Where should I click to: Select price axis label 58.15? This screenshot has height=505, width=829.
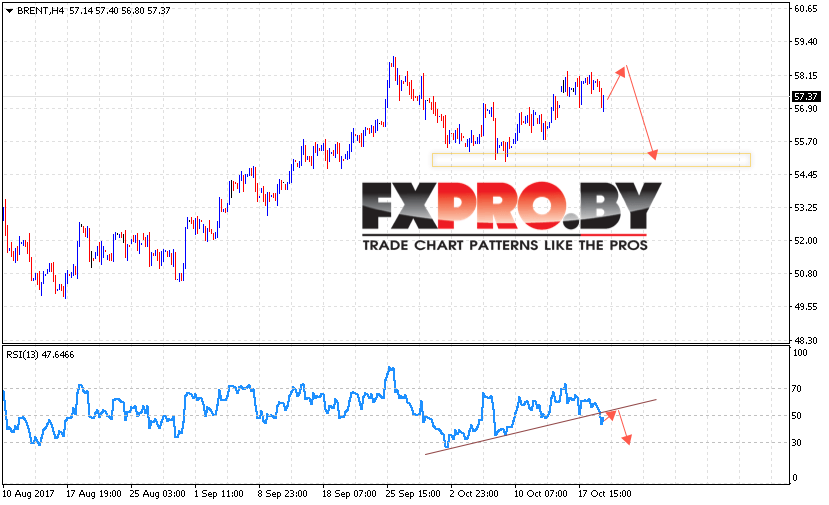[x=806, y=76]
